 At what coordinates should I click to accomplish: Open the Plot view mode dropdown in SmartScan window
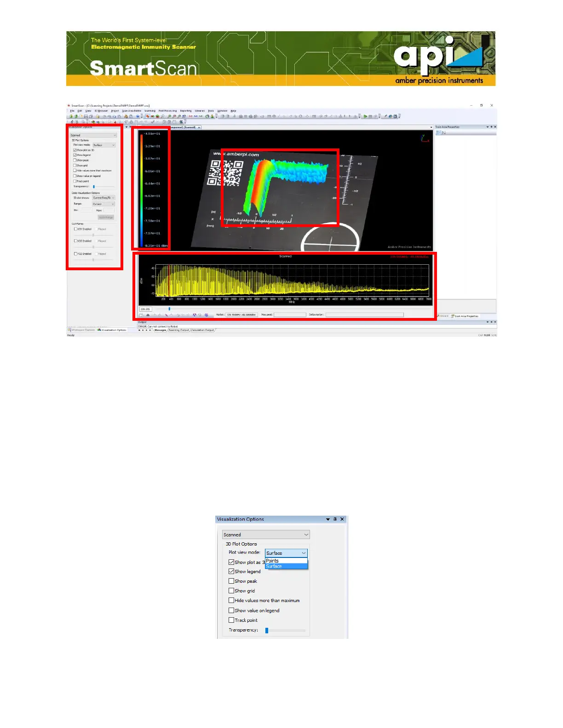[x=104, y=145]
